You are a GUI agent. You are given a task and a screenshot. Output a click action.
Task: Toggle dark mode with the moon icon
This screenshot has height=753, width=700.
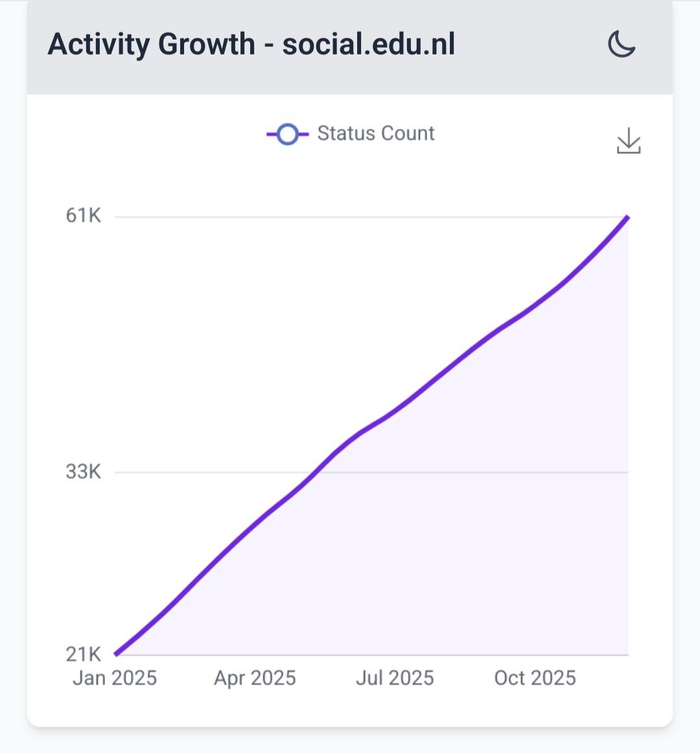click(x=621, y=45)
